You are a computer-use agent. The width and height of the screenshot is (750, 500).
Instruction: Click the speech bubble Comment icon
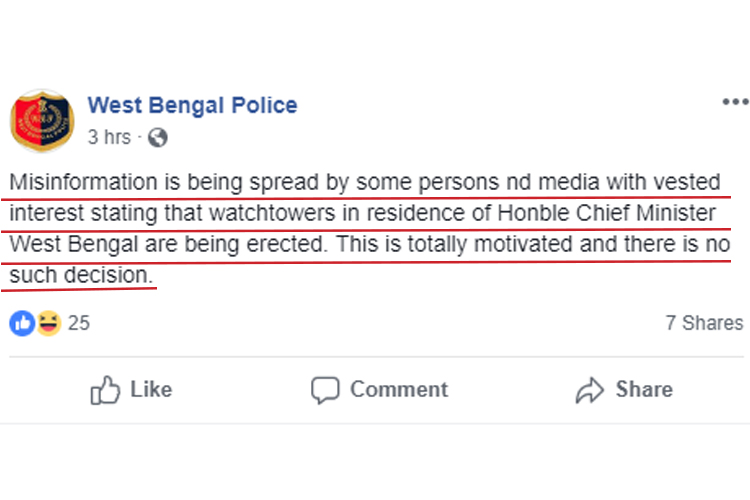pyautogui.click(x=325, y=389)
